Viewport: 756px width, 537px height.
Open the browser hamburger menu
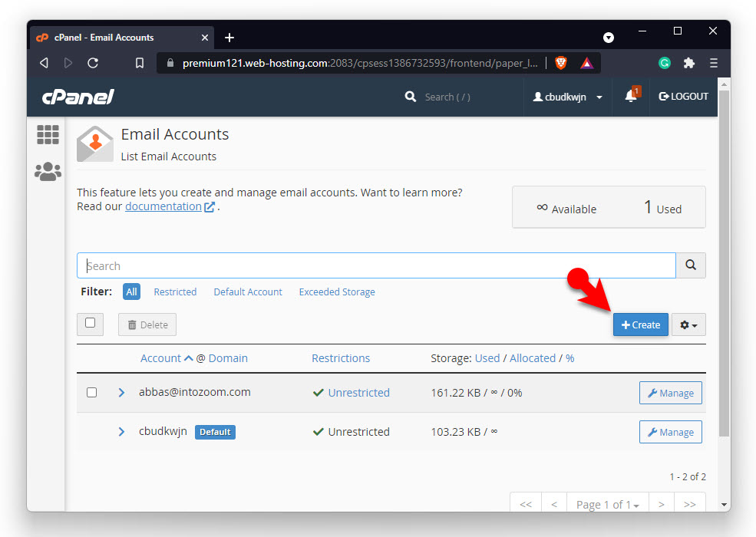[x=714, y=63]
